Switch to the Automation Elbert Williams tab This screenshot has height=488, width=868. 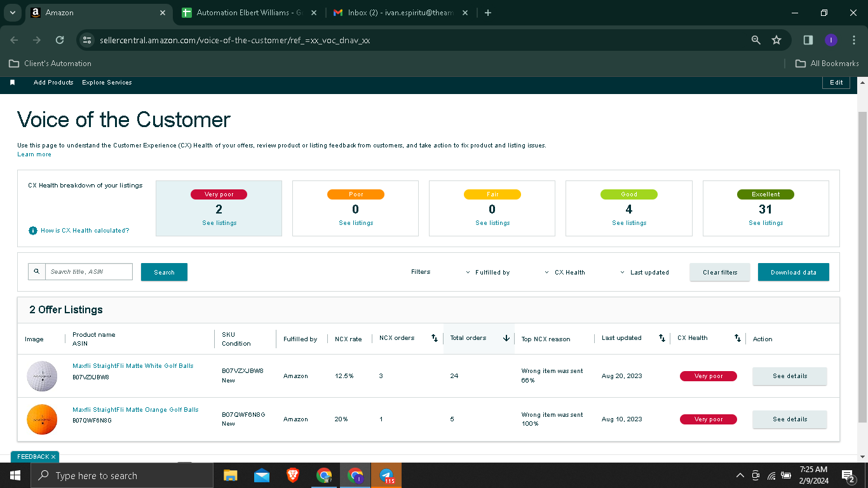[249, 13]
